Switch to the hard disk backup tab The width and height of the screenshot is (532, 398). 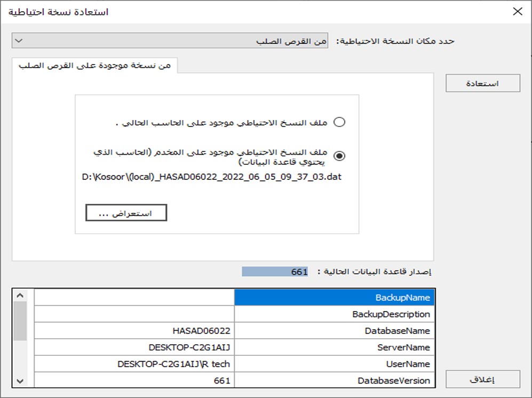tap(94, 65)
